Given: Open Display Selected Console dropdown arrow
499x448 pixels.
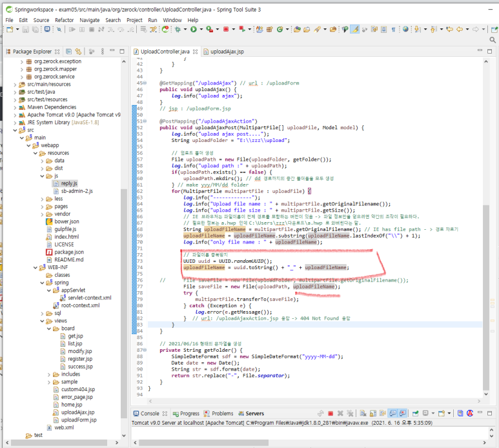Looking at the screenshot, I should pos(433,413).
